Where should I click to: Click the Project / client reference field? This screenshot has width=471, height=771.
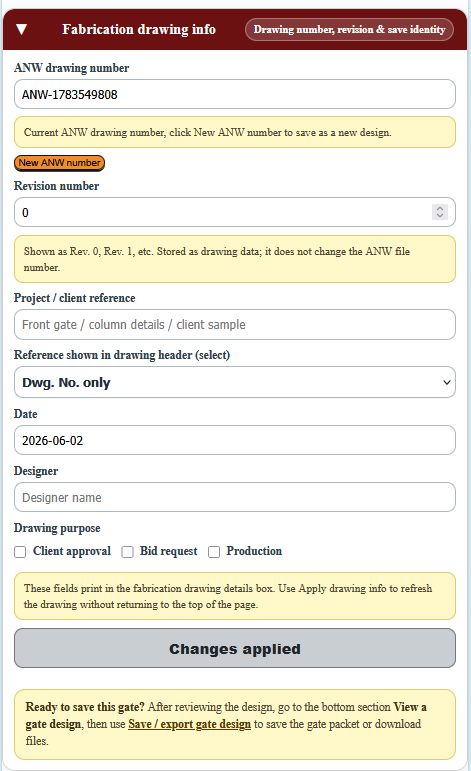235,325
